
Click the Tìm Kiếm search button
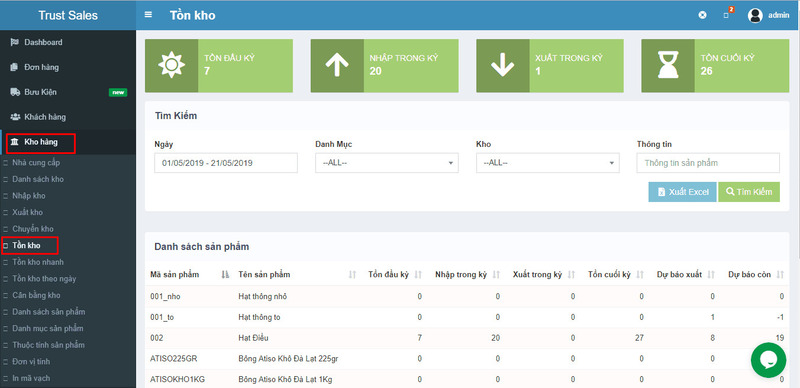pos(749,192)
